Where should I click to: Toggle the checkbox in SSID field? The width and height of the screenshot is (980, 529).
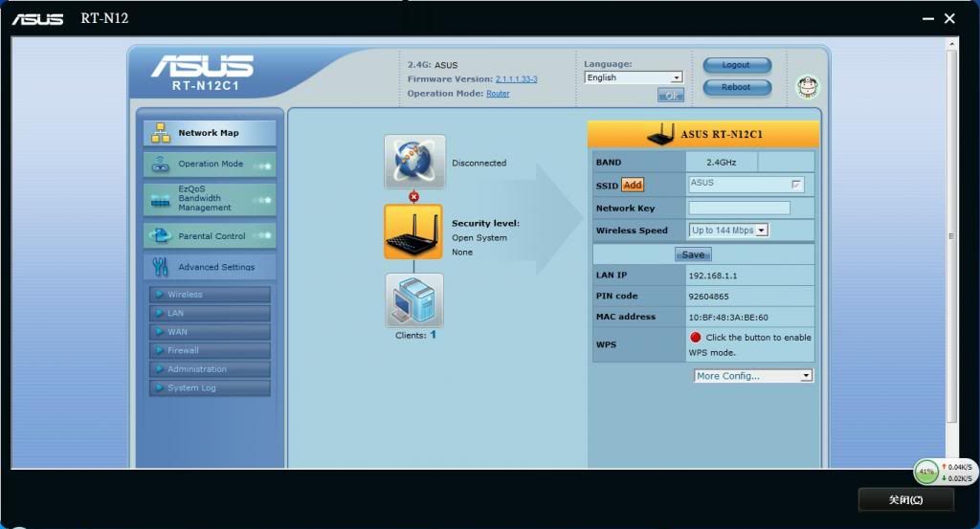point(795,184)
